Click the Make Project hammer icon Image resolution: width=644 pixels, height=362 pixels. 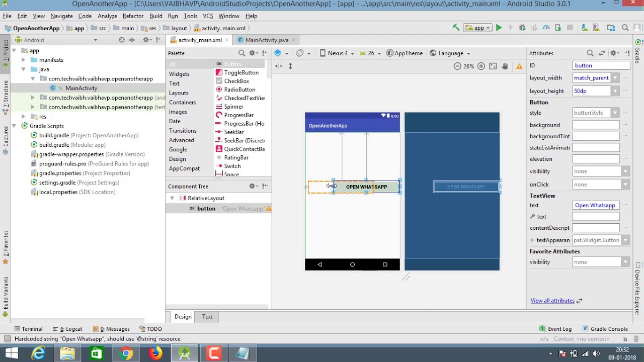(456, 28)
